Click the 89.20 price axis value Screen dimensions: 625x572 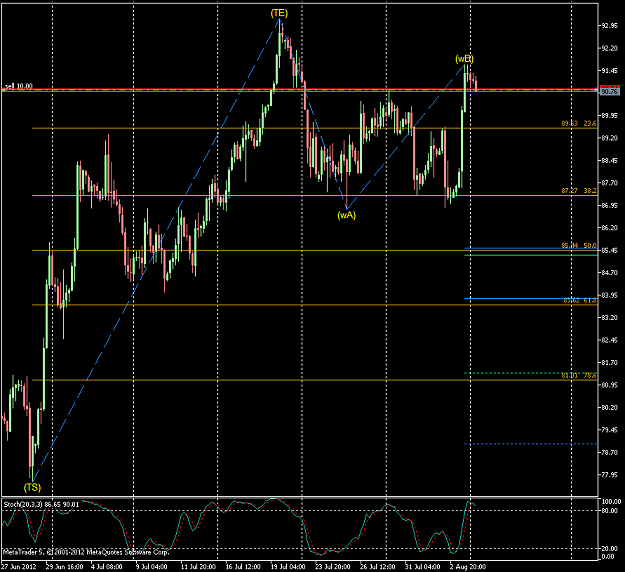coord(609,138)
